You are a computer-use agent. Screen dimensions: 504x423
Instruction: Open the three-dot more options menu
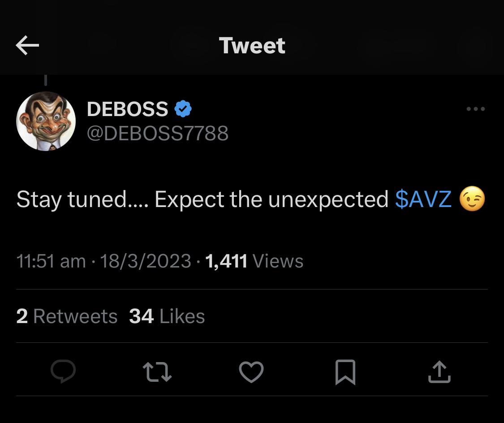pyautogui.click(x=475, y=109)
